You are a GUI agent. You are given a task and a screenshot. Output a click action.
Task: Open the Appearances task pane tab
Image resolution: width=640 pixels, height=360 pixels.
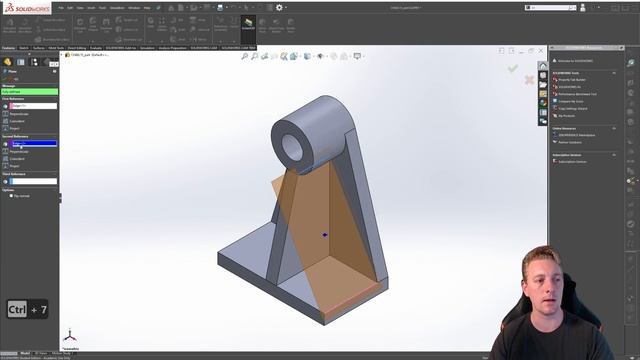[543, 103]
